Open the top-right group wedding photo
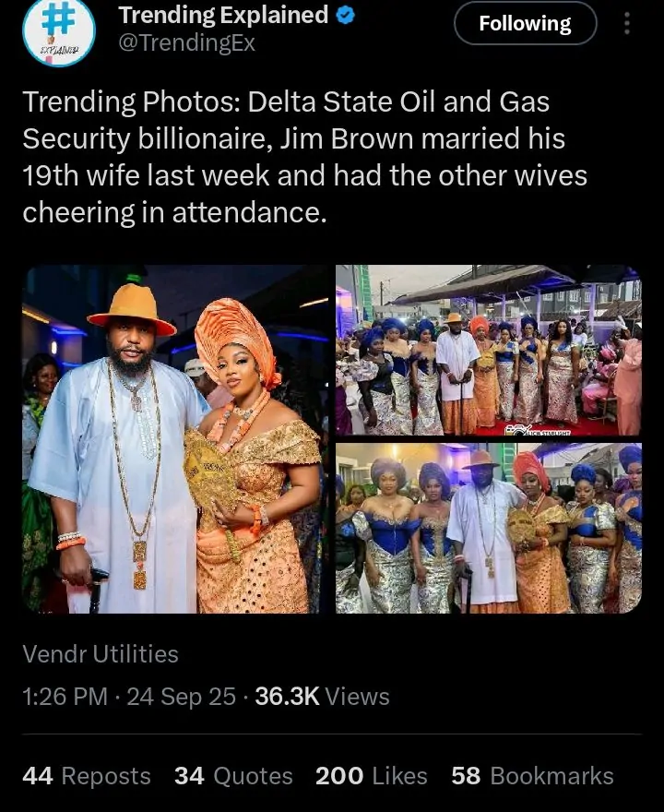664x812 pixels. pos(488,351)
